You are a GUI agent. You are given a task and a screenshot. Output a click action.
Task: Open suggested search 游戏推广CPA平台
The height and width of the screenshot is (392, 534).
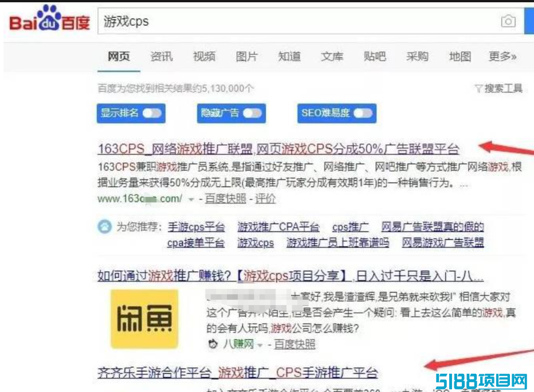(278, 227)
